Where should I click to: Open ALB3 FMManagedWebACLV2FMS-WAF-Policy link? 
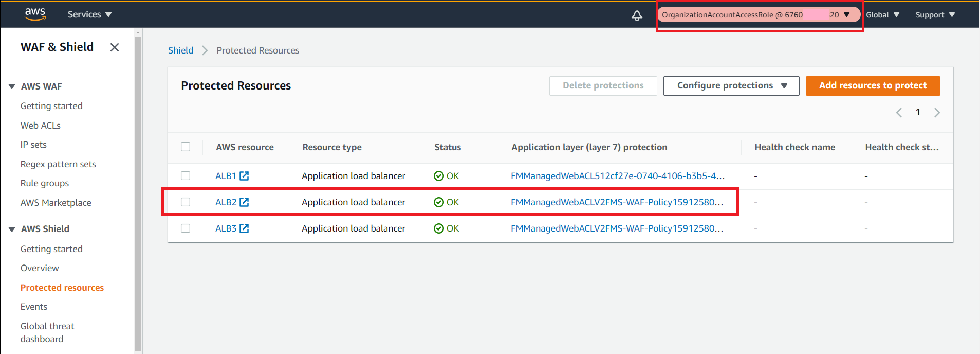pos(617,228)
